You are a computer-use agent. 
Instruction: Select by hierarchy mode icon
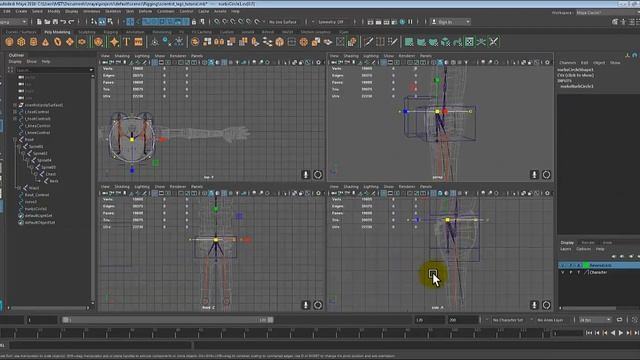point(94,22)
